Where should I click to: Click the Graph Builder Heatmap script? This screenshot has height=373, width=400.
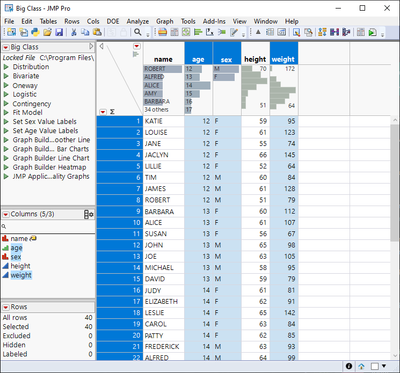tap(49, 167)
